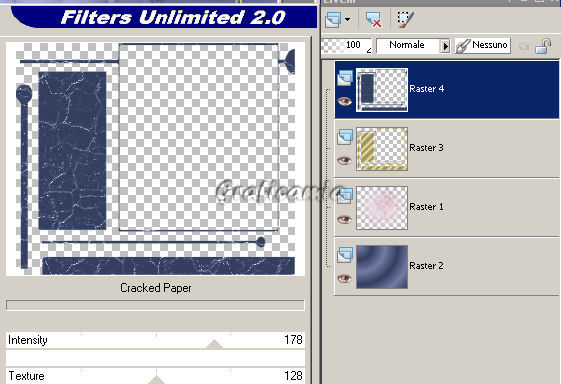Select the Raster 3 layer
The image size is (561, 384).
(447, 148)
